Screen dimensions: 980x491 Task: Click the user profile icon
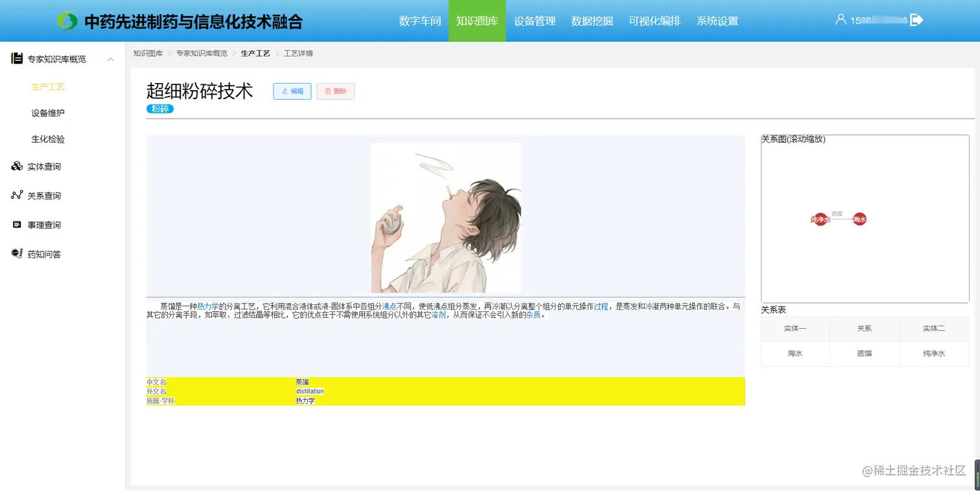[x=841, y=19]
